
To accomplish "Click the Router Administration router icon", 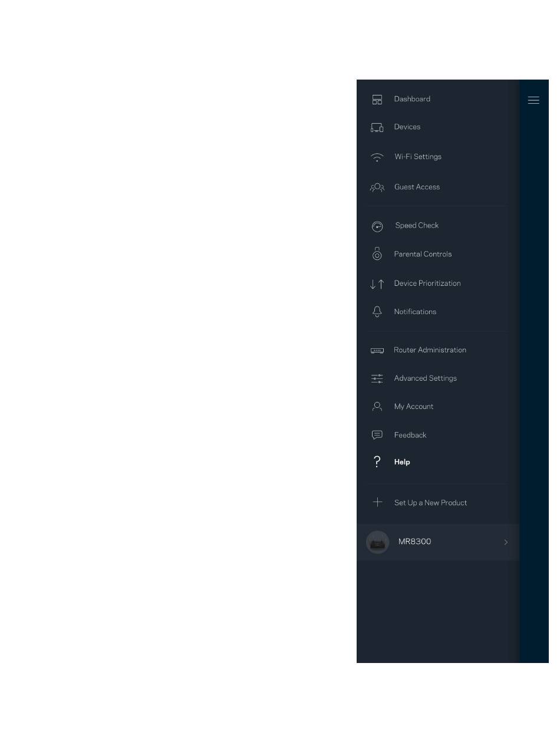I will click(x=377, y=351).
